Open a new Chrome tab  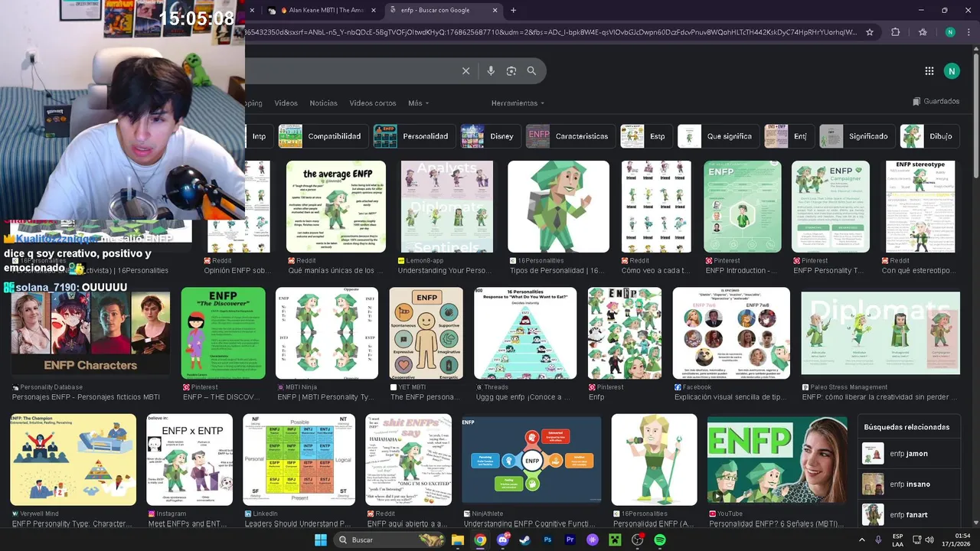pos(513,11)
